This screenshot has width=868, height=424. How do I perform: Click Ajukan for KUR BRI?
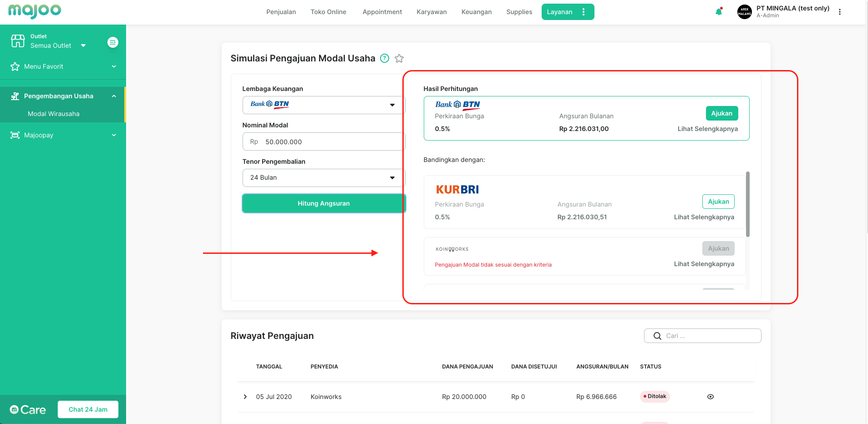[718, 202]
